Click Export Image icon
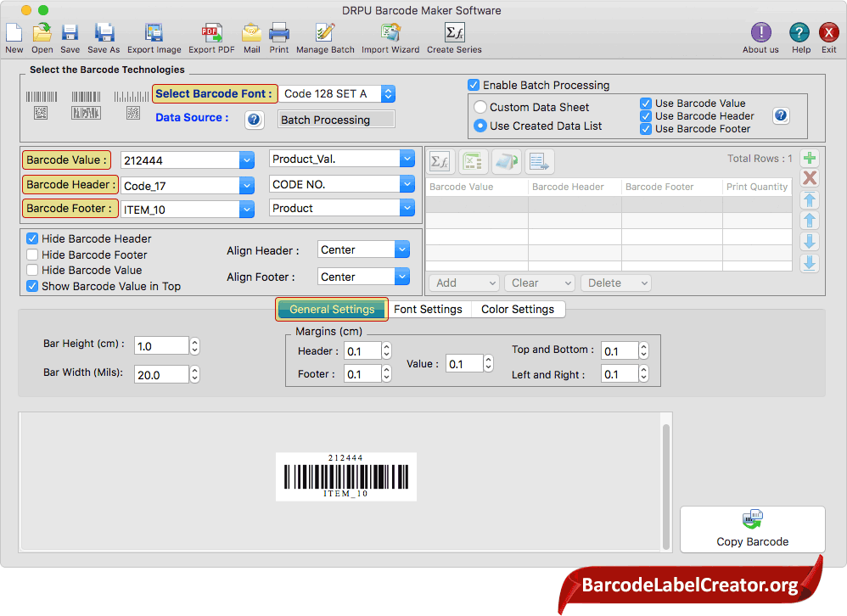The height and width of the screenshot is (616, 847). pos(154,33)
